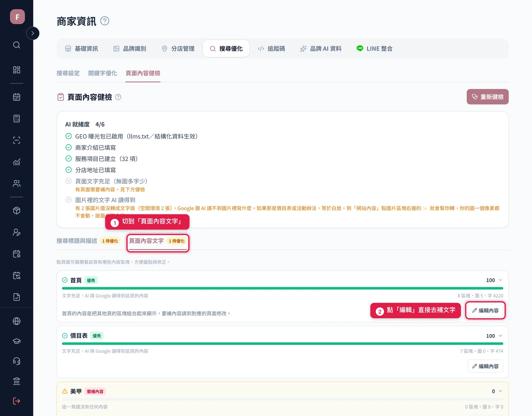Click the 美甲 page title
532x416 pixels.
pyautogui.click(x=76, y=391)
